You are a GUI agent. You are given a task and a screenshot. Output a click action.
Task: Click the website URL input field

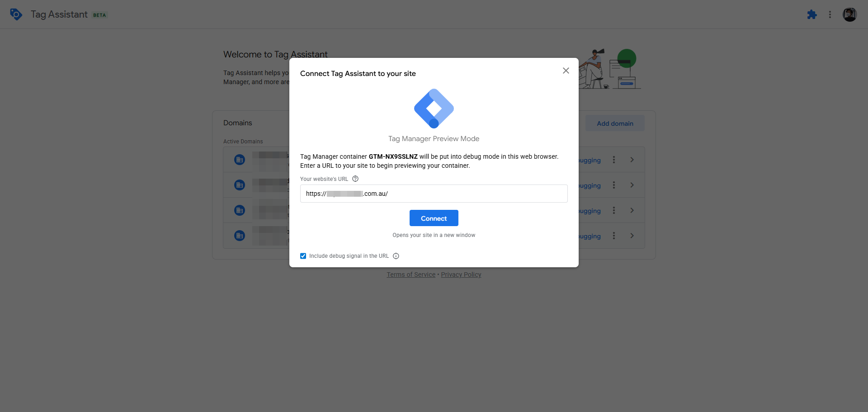pos(434,194)
